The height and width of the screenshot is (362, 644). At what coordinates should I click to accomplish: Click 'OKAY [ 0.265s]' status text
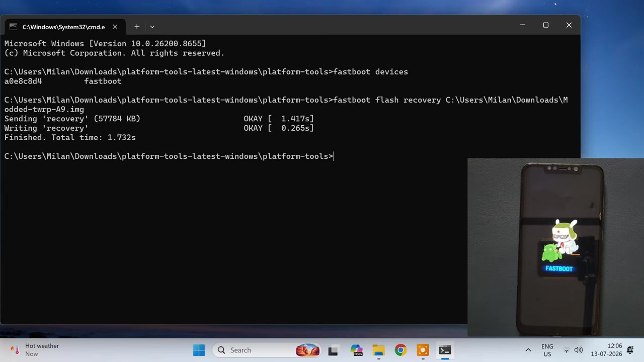pyautogui.click(x=279, y=128)
